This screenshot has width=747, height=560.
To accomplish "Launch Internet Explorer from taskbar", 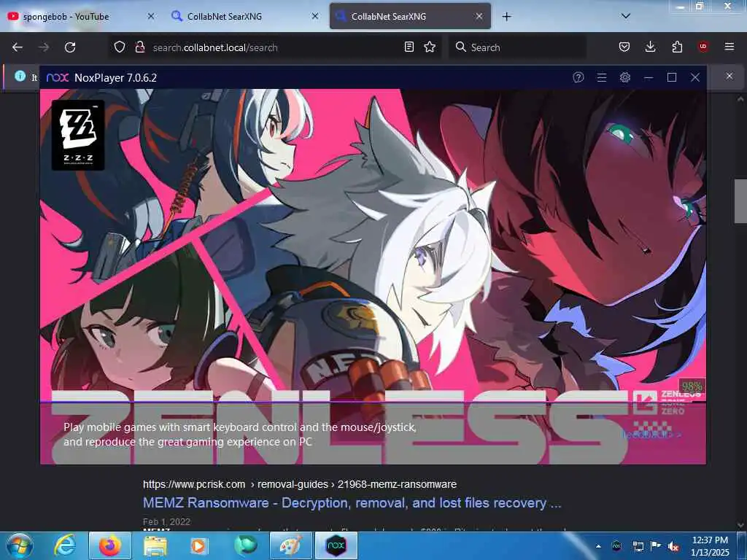I will pos(65,545).
